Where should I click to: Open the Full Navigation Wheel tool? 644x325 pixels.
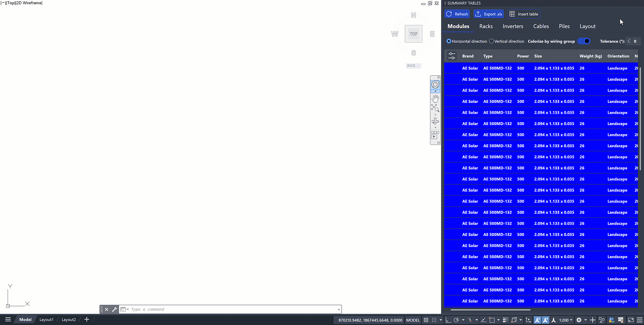(435, 85)
